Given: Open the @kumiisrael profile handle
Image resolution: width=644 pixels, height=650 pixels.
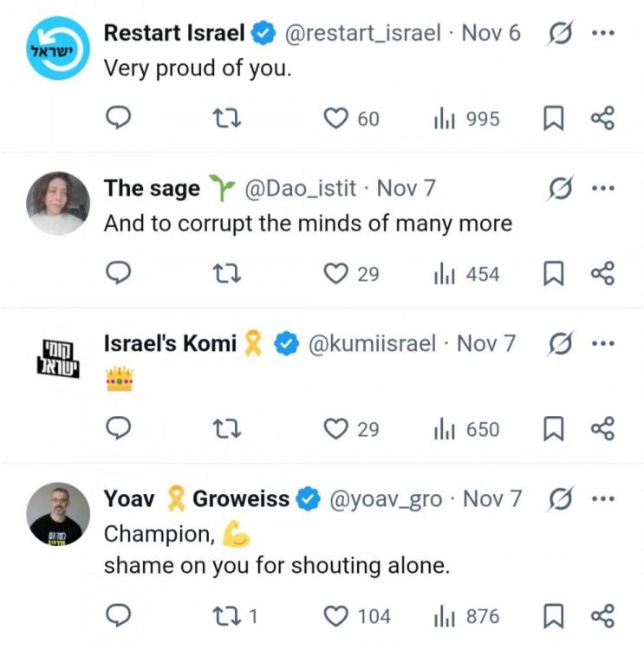Looking at the screenshot, I should point(373,343).
